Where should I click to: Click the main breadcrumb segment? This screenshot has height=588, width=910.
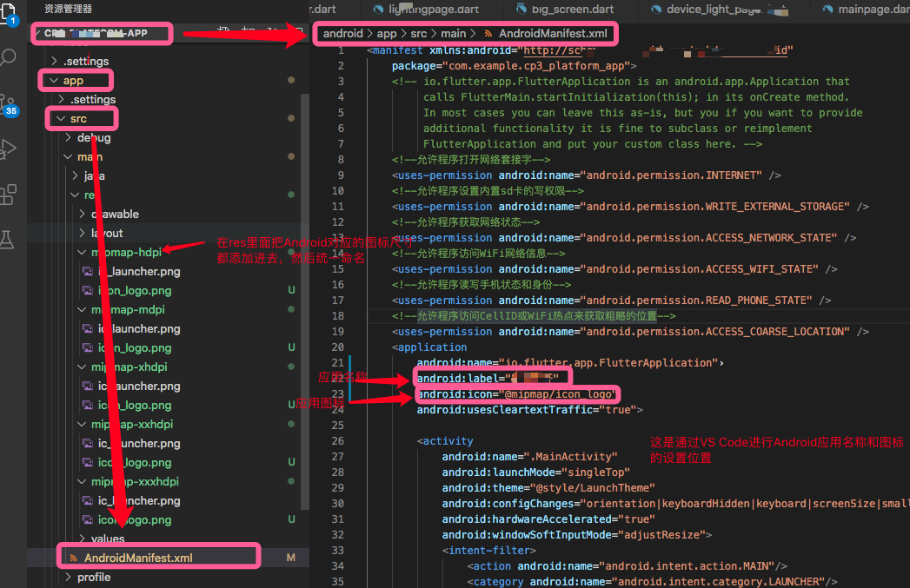453,34
